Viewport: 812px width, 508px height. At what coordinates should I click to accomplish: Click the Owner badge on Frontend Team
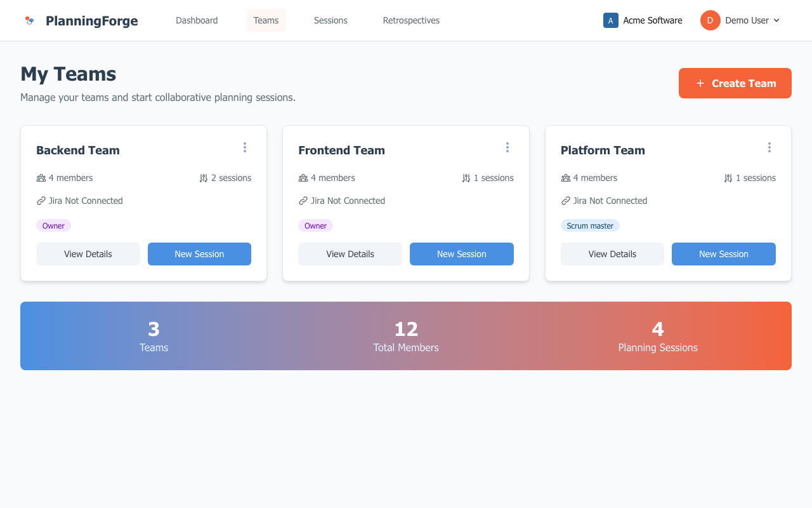coord(315,225)
